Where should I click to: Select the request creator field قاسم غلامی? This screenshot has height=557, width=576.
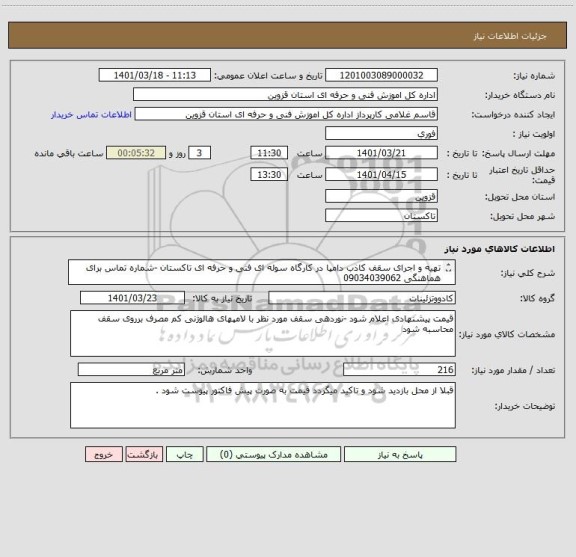[x=286, y=114]
